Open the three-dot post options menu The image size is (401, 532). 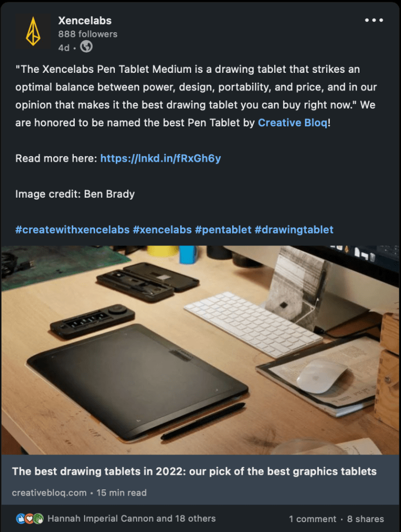[374, 20]
